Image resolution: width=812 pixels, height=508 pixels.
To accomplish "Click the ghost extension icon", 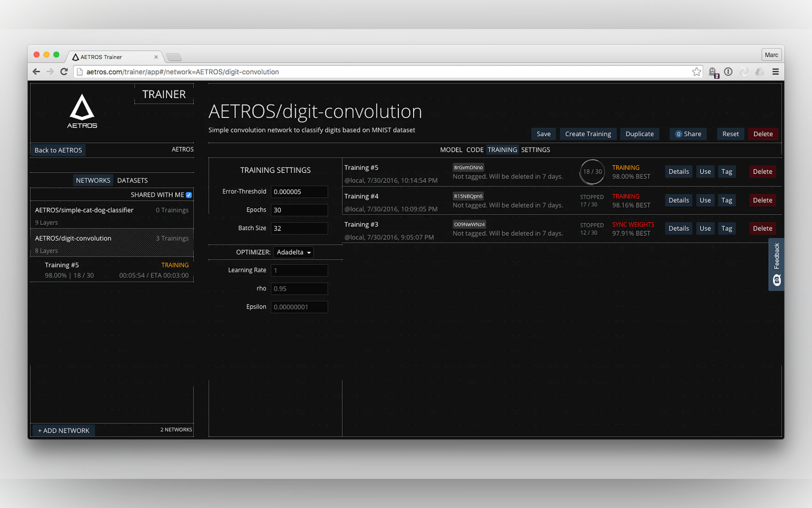I will (x=712, y=72).
